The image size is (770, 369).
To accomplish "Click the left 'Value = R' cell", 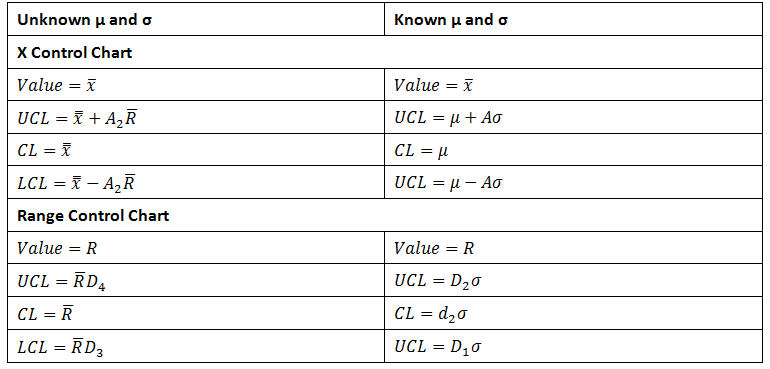I will point(196,248).
